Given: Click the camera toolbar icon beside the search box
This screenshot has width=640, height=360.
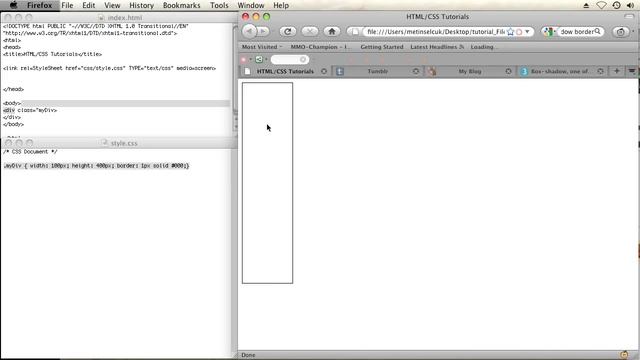Looking at the screenshot, I should coord(620,31).
